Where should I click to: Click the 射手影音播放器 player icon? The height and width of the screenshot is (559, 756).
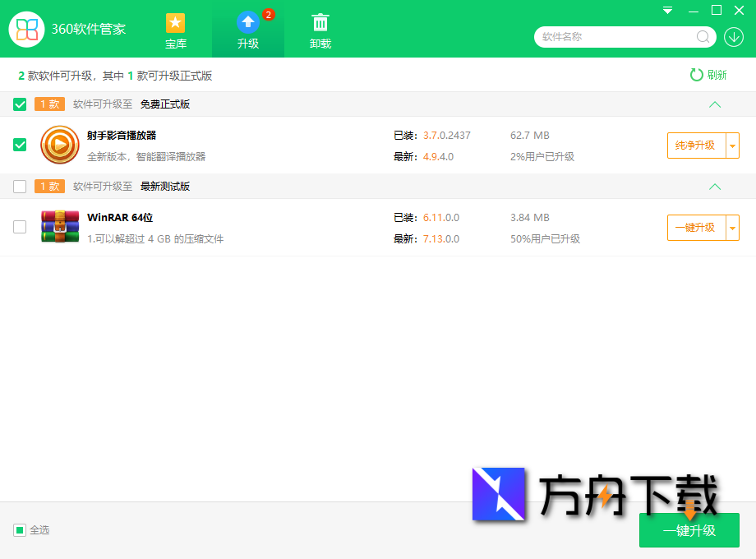click(59, 145)
